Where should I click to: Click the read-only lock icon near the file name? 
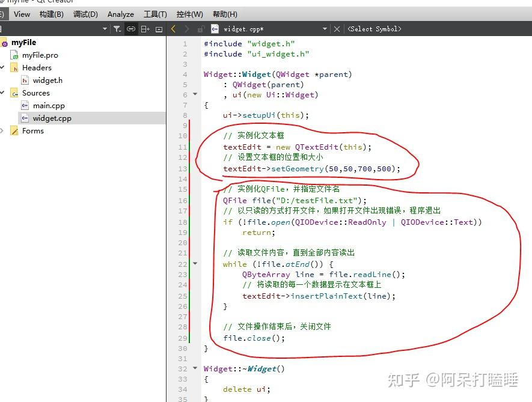[200, 28]
